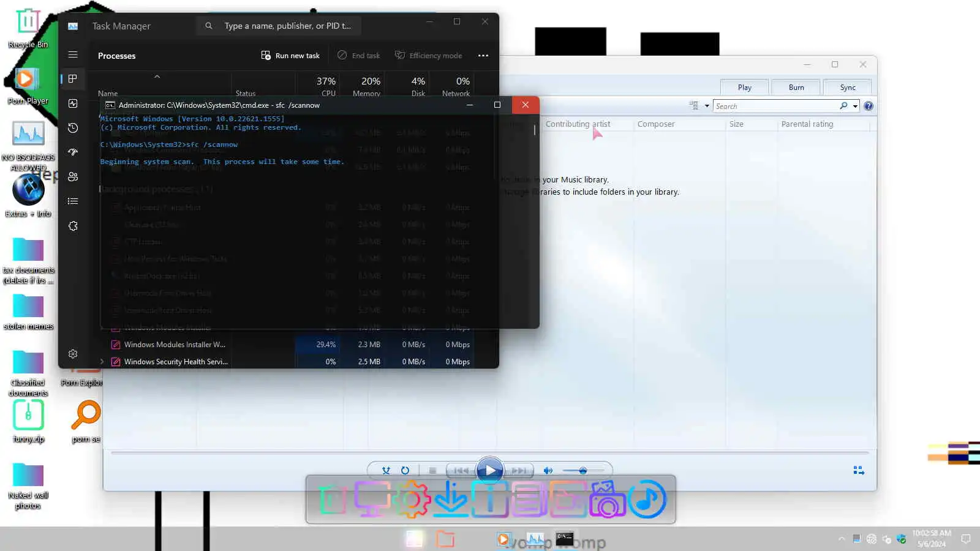Switch to the Burn tab in Media Player
980x551 pixels.
coord(796,88)
